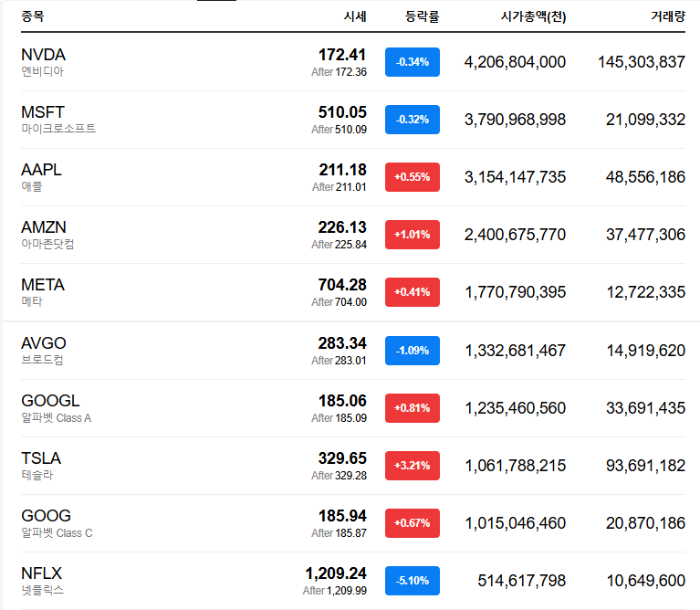700x610 pixels.
Task: Click volume 21,099,332
Action: pos(645,120)
